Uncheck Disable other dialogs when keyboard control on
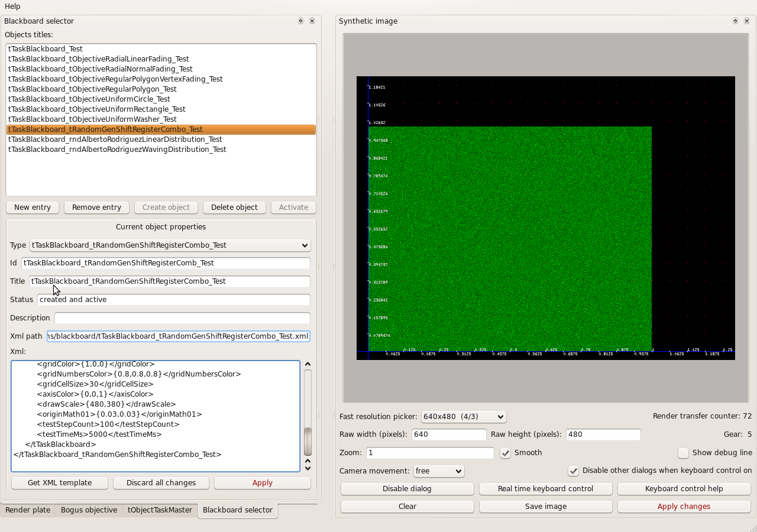 tap(573, 471)
